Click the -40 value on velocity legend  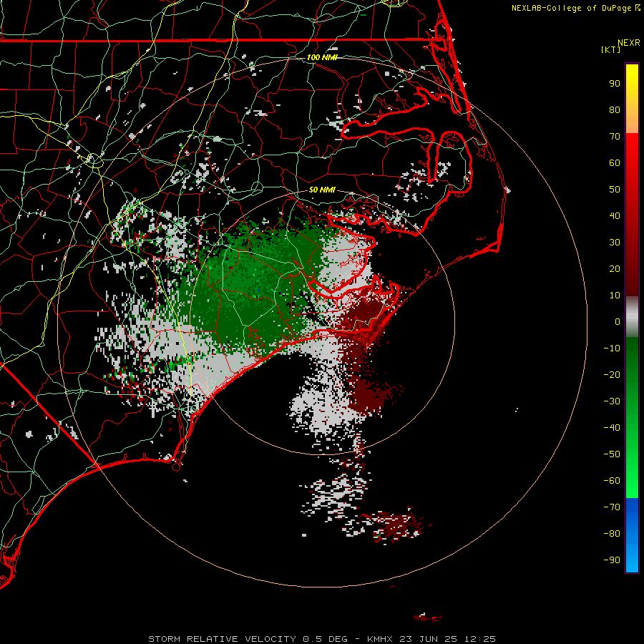click(612, 428)
